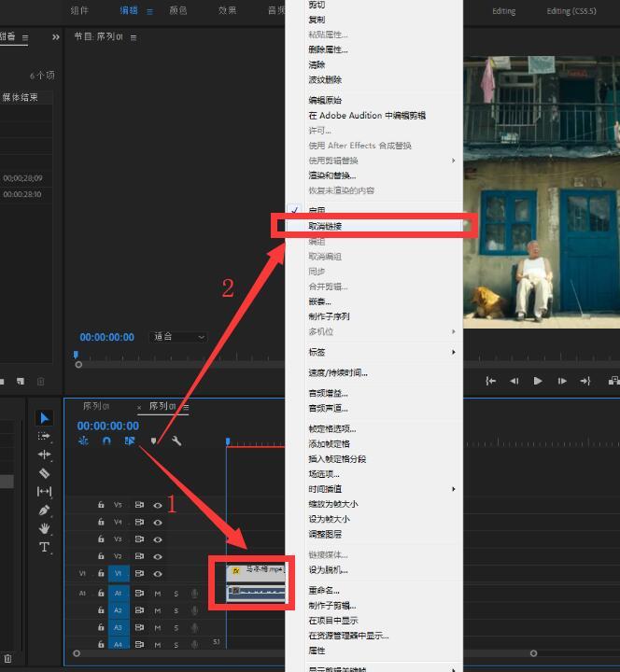Image resolution: width=620 pixels, height=672 pixels.
Task: Select the Ripple Edit tool
Action: coord(44,455)
